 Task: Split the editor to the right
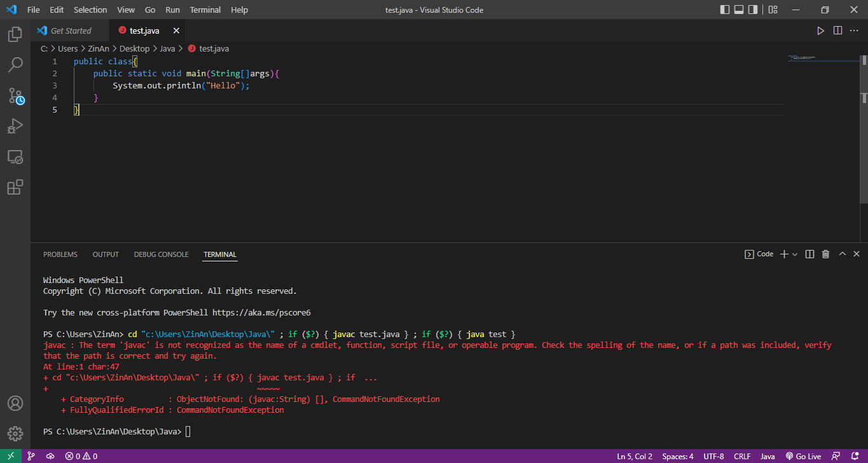[x=837, y=31]
